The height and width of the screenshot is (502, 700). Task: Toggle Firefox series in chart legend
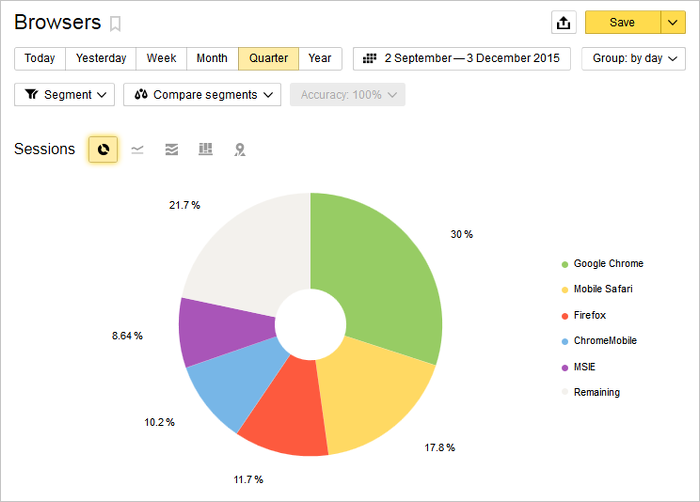tap(590, 315)
